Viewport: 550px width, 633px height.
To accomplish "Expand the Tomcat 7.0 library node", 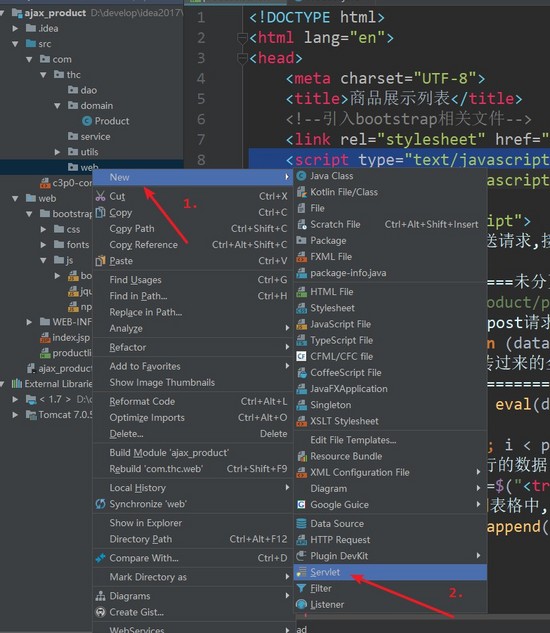I will click(x=15, y=415).
